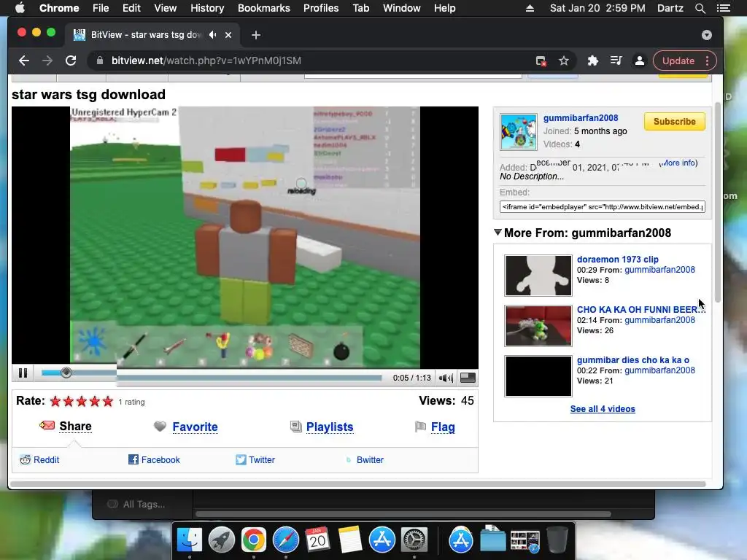747x560 pixels.
Task: Click the Reddit alien icon
Action: [26, 459]
